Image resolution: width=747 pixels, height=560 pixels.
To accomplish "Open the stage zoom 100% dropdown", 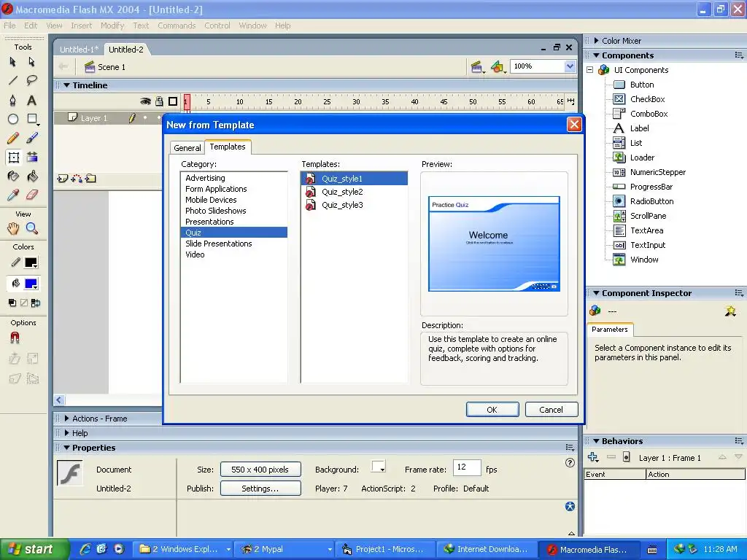I will pos(570,66).
